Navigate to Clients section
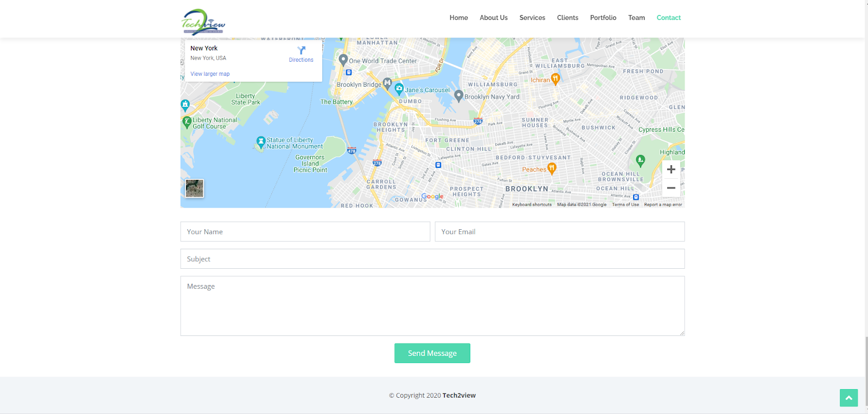Screen dimensions: 868x414 pos(567,18)
